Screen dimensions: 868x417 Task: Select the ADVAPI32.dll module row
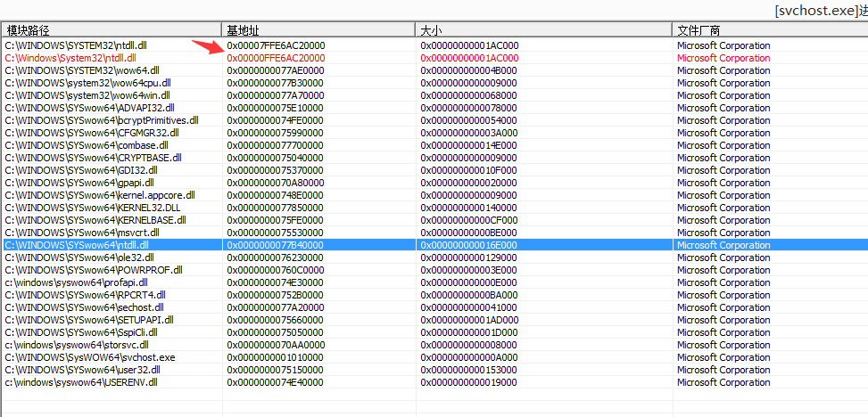435,108
